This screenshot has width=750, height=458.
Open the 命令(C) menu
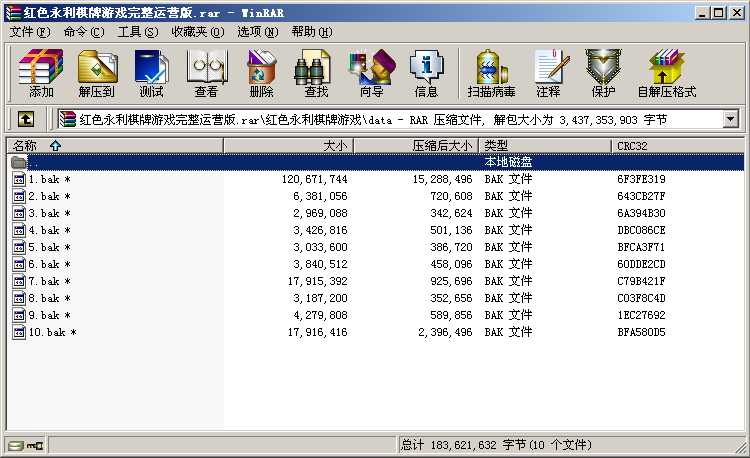click(84, 32)
